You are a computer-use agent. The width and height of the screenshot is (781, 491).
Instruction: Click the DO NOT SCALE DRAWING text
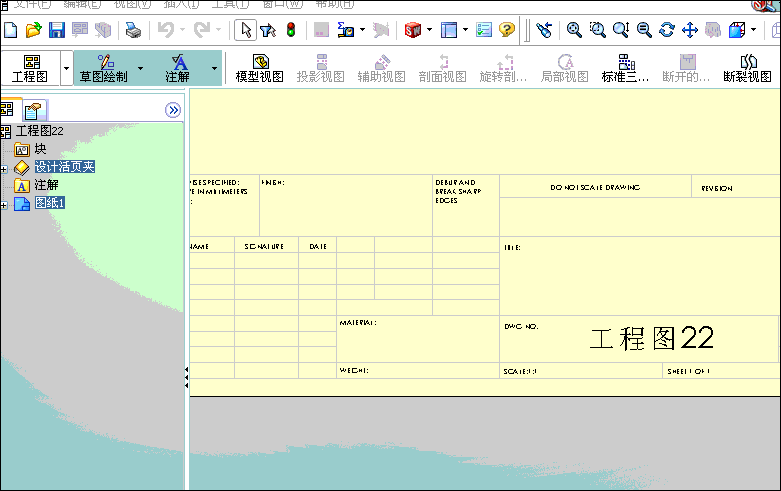point(595,187)
